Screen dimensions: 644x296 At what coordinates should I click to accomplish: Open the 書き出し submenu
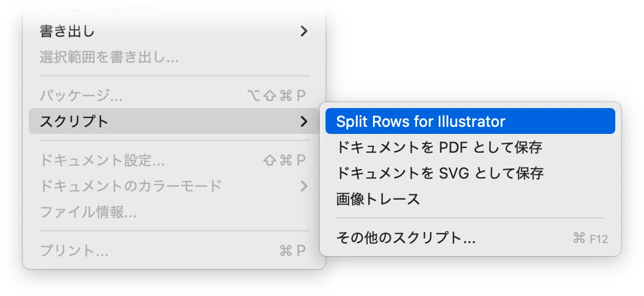(x=174, y=31)
